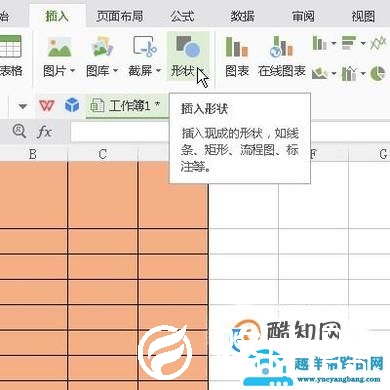Switch to the 视图 ribbon tab
Screen dimensions: 390x390
pos(363,16)
